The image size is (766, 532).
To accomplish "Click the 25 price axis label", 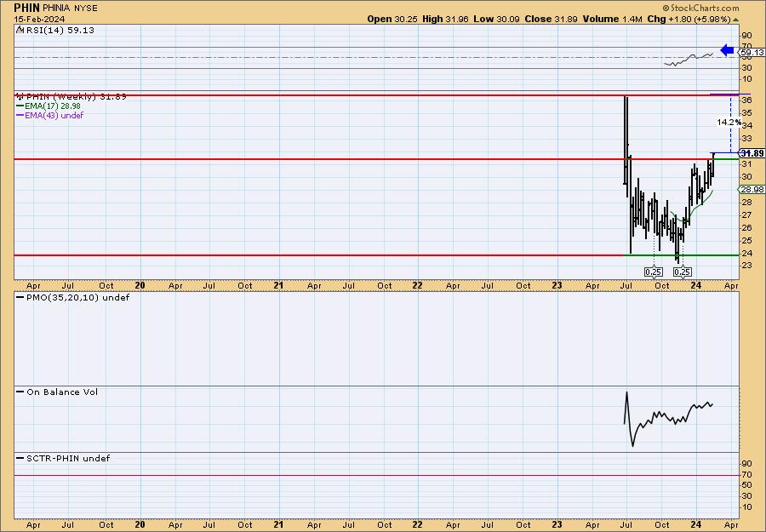I will 747,240.
